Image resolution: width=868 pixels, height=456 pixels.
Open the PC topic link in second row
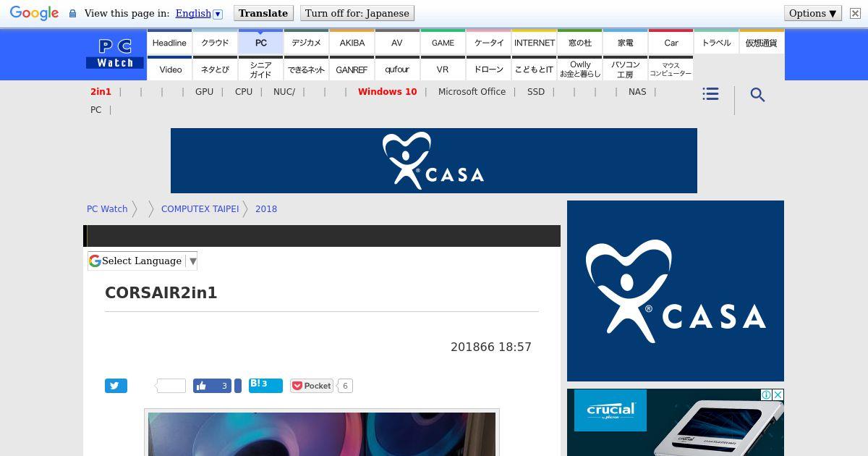[x=95, y=110]
